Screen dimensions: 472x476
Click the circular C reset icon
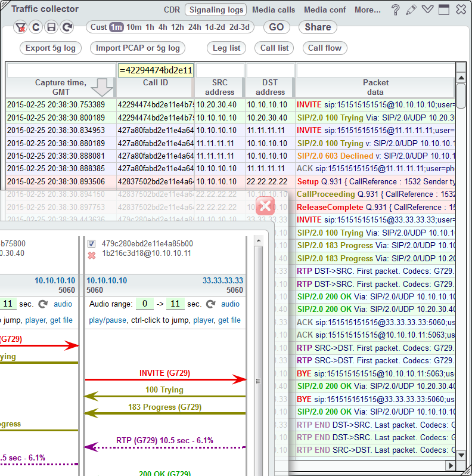(x=36, y=27)
